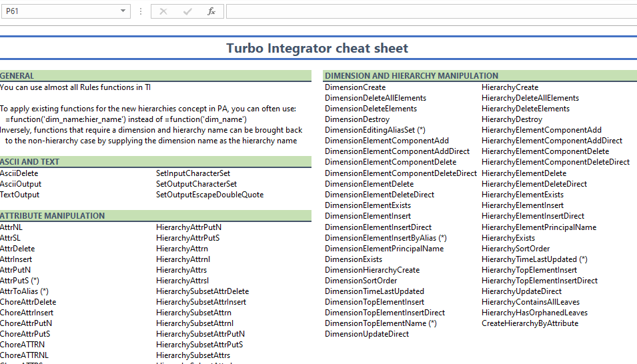Click the AttrInsert cell
The height and width of the screenshot is (364, 637).
click(x=16, y=259)
